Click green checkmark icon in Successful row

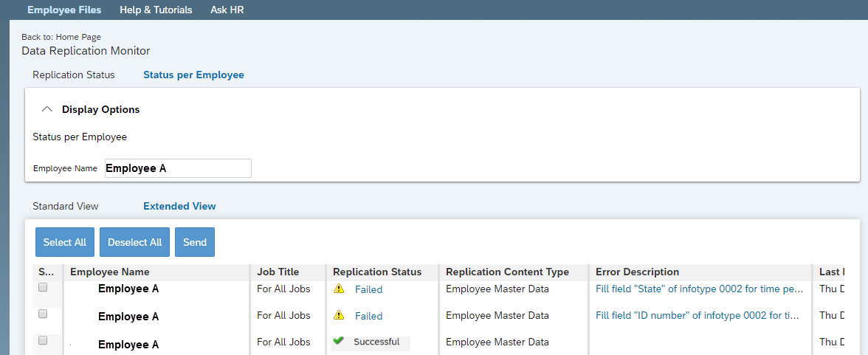pyautogui.click(x=338, y=340)
